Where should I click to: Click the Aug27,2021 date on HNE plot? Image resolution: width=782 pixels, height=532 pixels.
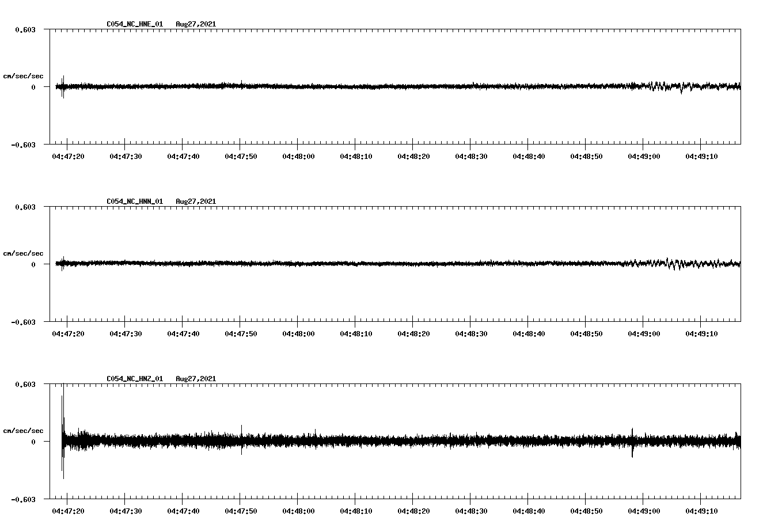point(196,24)
